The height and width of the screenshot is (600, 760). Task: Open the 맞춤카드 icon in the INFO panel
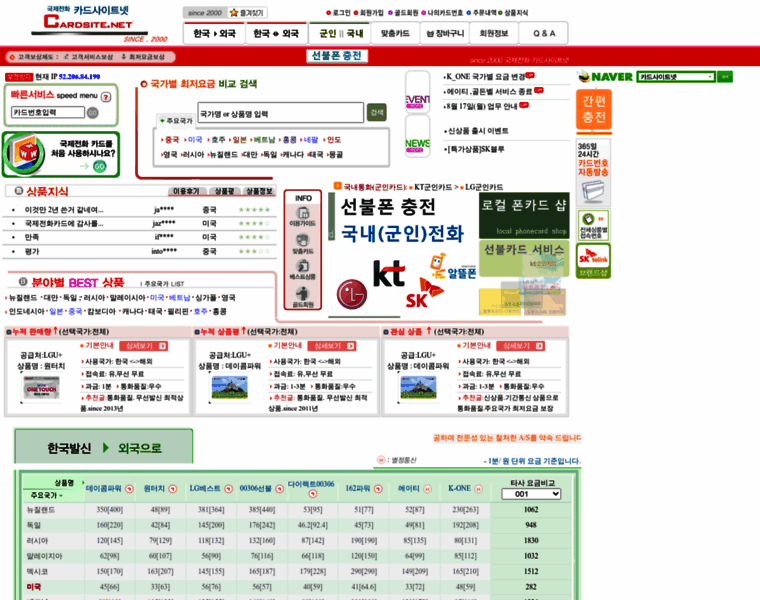coord(303,244)
